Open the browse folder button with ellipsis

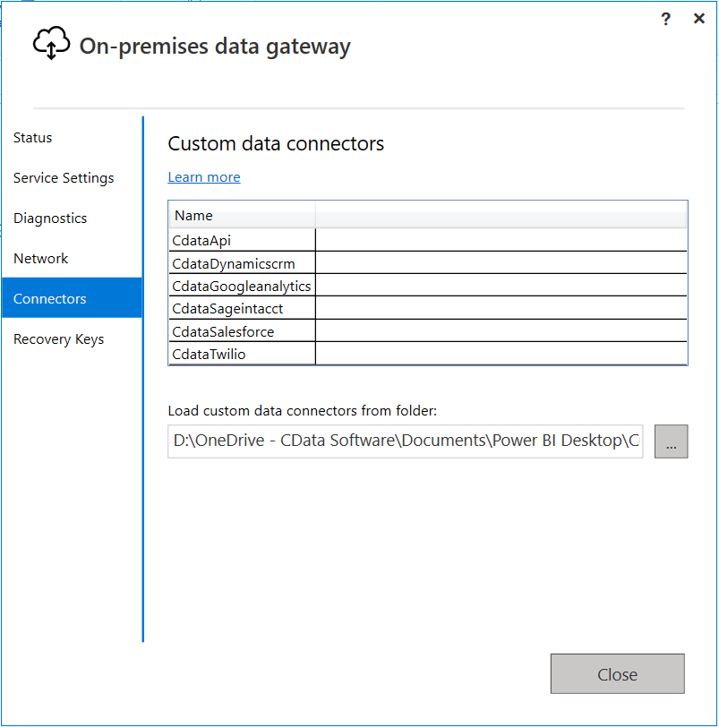point(671,441)
